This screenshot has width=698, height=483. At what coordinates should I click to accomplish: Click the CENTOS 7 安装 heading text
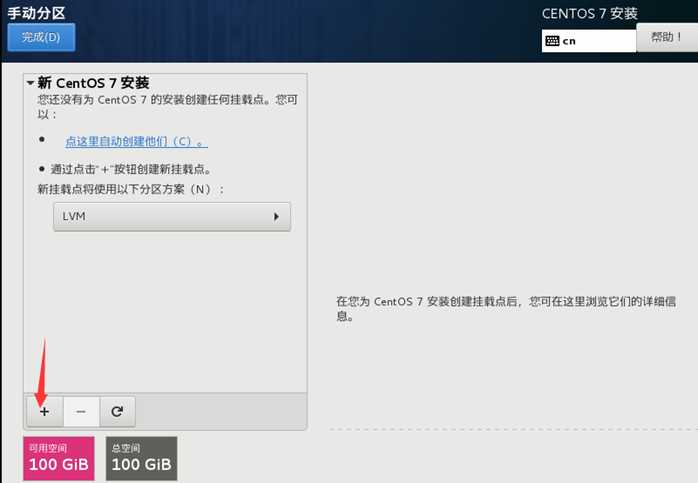589,14
